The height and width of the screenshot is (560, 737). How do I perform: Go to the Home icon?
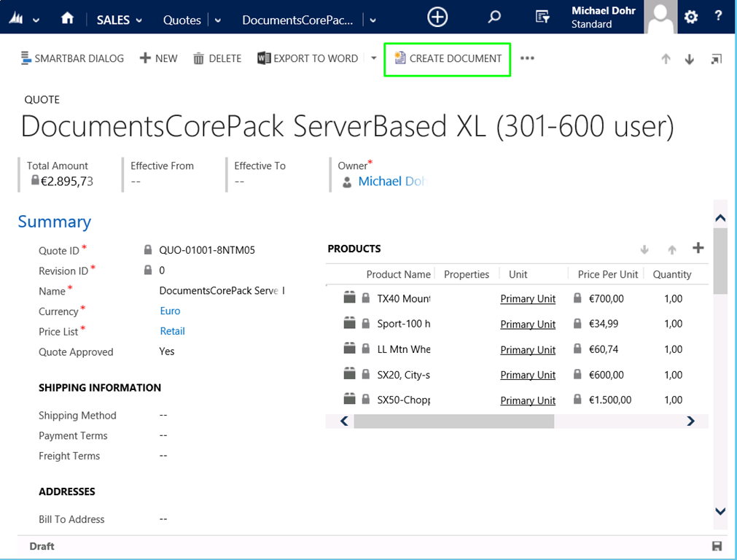pos(67,18)
